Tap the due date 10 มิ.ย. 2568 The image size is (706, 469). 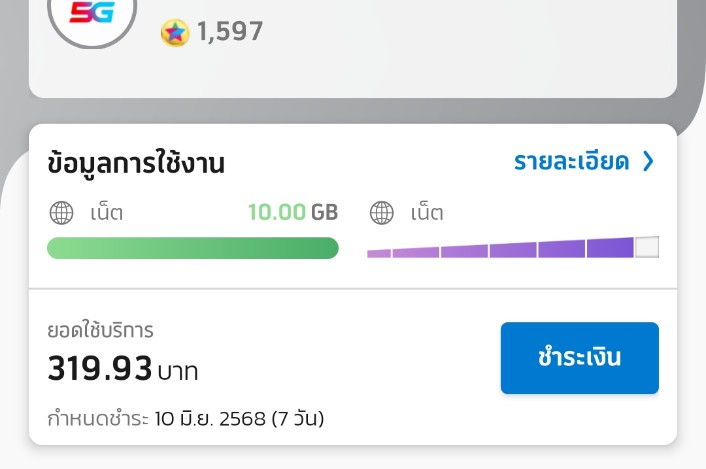tap(210, 419)
